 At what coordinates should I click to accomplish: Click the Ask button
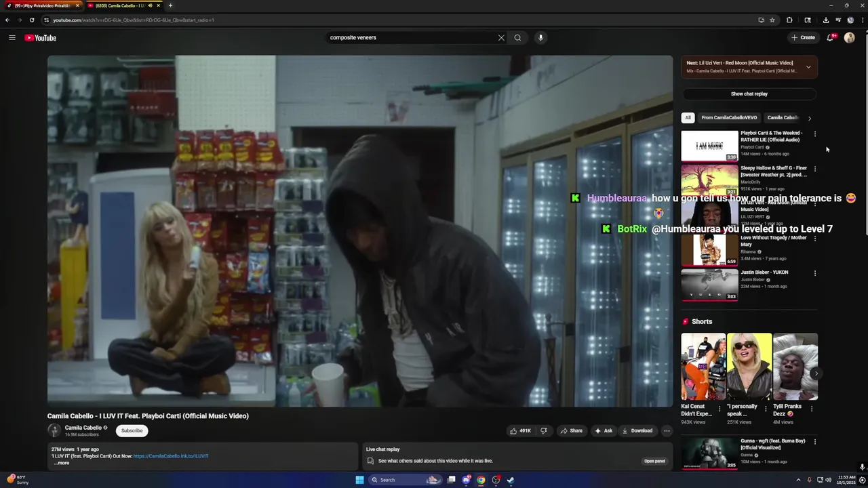pyautogui.click(x=604, y=430)
